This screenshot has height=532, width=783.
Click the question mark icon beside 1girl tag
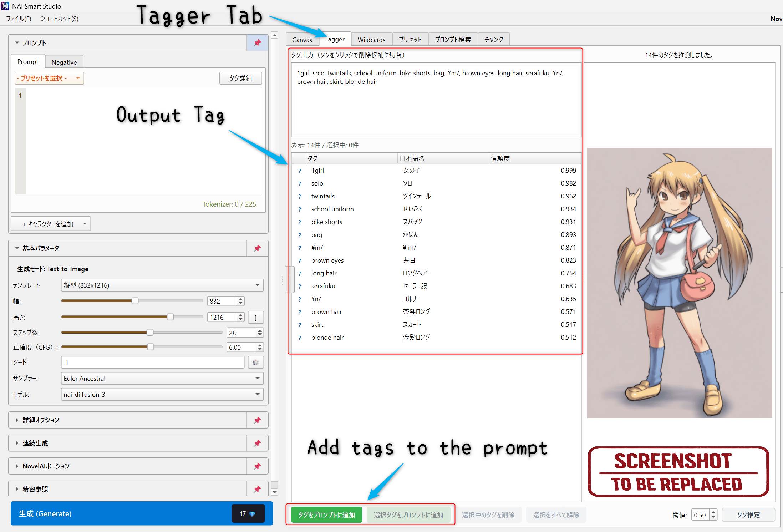(300, 171)
